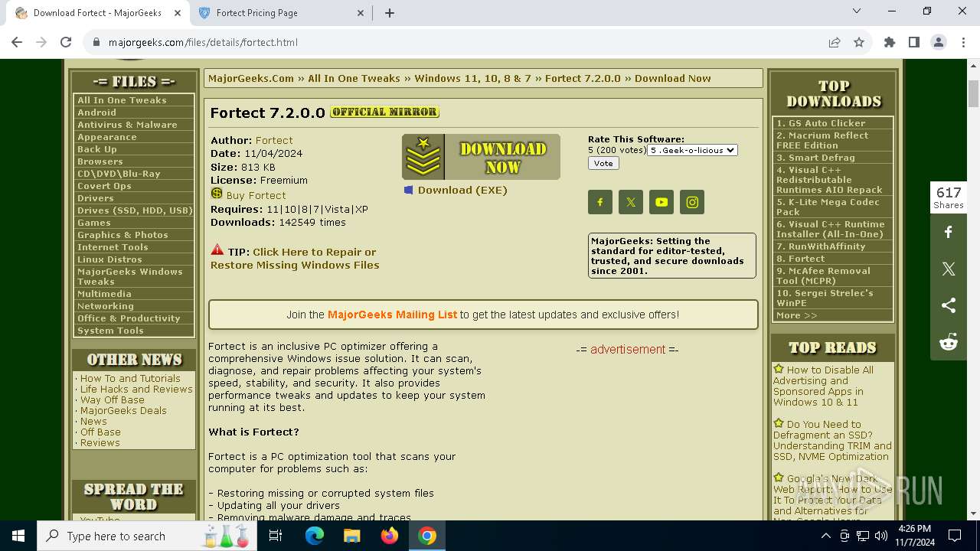Image resolution: width=980 pixels, height=551 pixels.
Task: Click Repair or Restore Missing Windows Files tip
Action: (295, 259)
